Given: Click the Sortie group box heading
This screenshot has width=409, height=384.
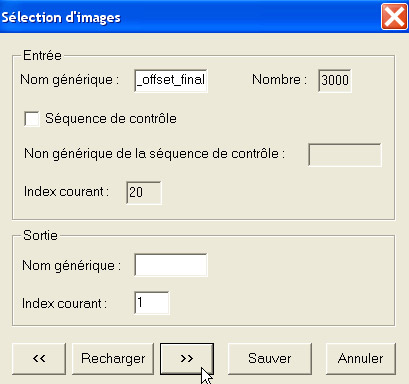Looking at the screenshot, I should [40, 235].
